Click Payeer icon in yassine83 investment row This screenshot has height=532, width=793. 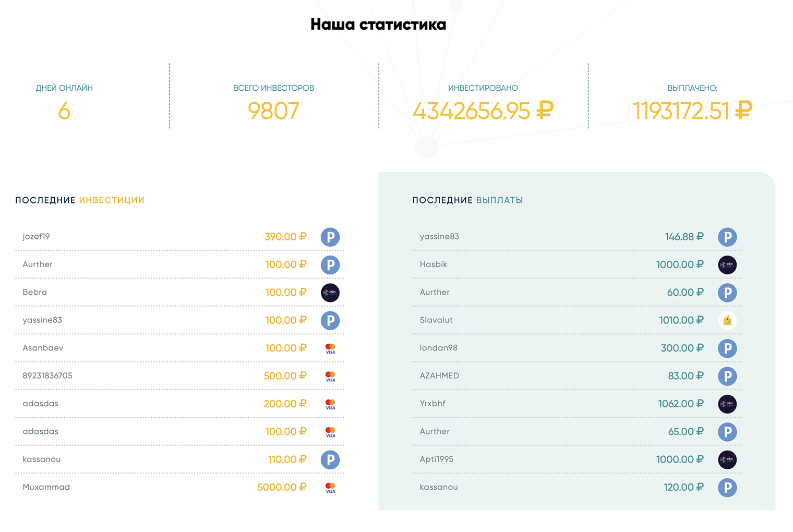click(x=330, y=321)
